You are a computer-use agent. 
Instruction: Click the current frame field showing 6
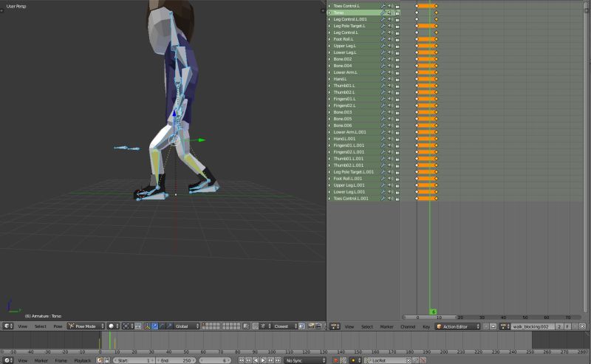click(x=215, y=360)
